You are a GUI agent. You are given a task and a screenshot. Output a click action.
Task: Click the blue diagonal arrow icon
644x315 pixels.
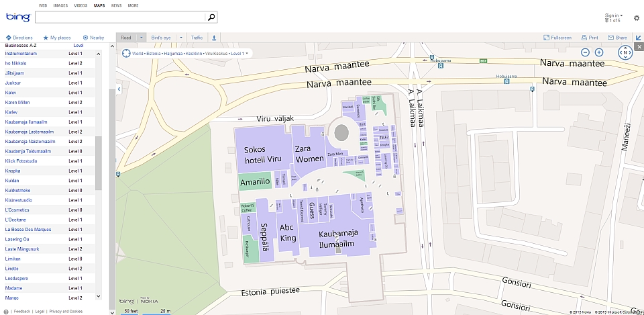coord(639,38)
